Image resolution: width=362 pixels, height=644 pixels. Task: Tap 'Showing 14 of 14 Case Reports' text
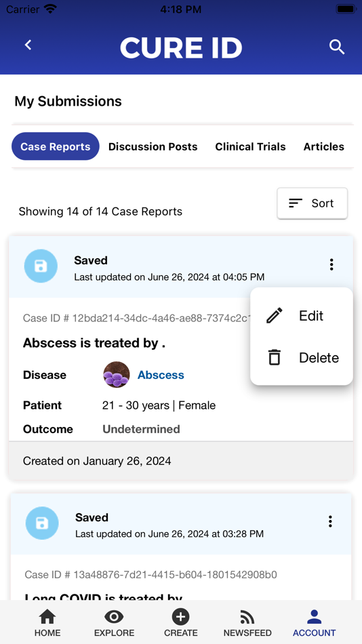click(x=101, y=212)
